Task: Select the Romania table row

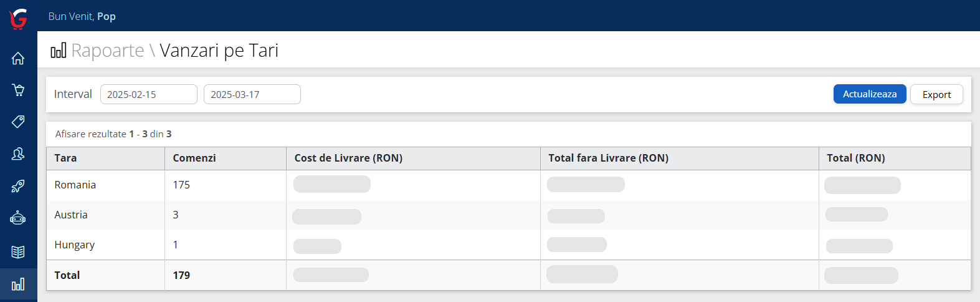Action: click(x=75, y=185)
